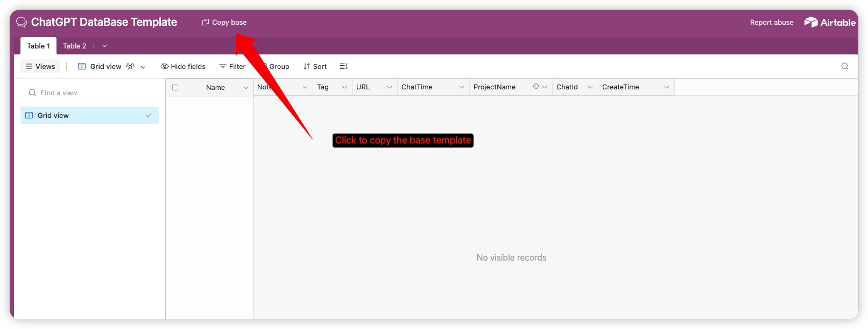Click the CreateTime column header

point(636,87)
